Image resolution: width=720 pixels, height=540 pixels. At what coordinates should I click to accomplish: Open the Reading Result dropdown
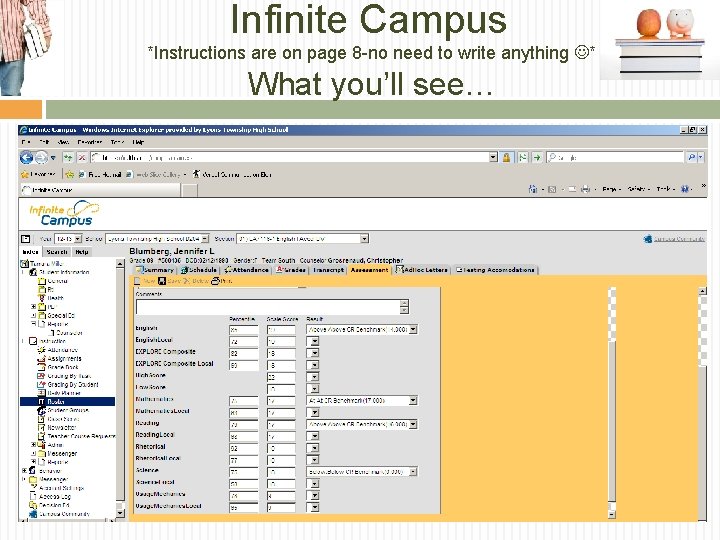point(413,424)
